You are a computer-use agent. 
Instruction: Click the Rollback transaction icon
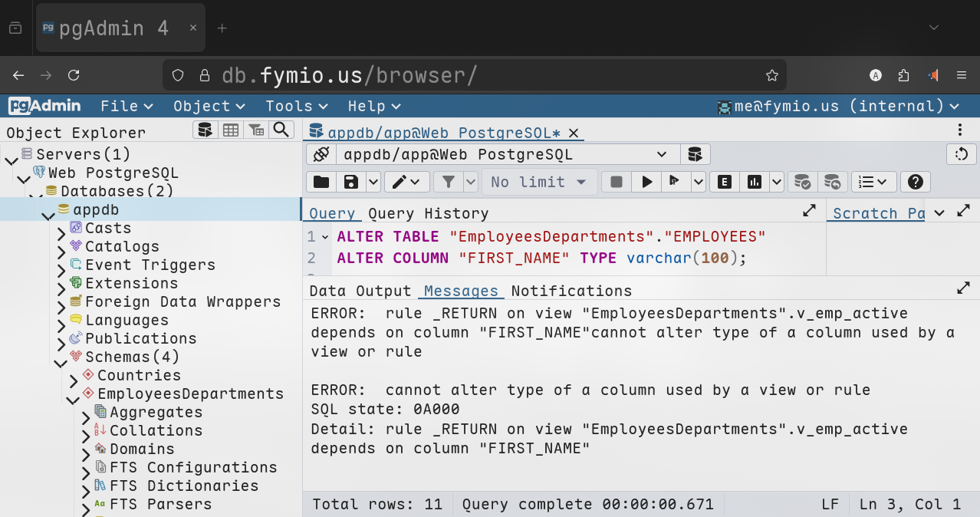click(832, 182)
